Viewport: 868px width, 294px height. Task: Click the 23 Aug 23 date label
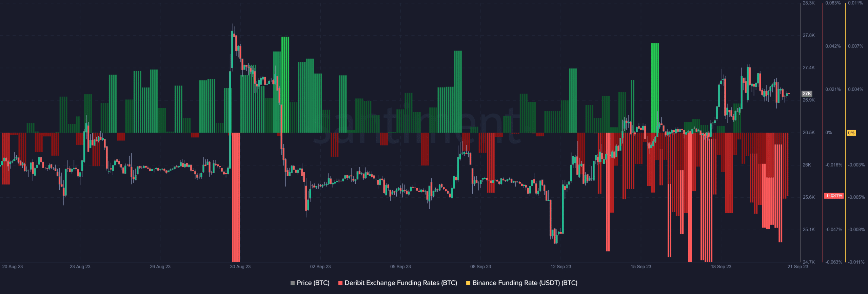(x=80, y=267)
